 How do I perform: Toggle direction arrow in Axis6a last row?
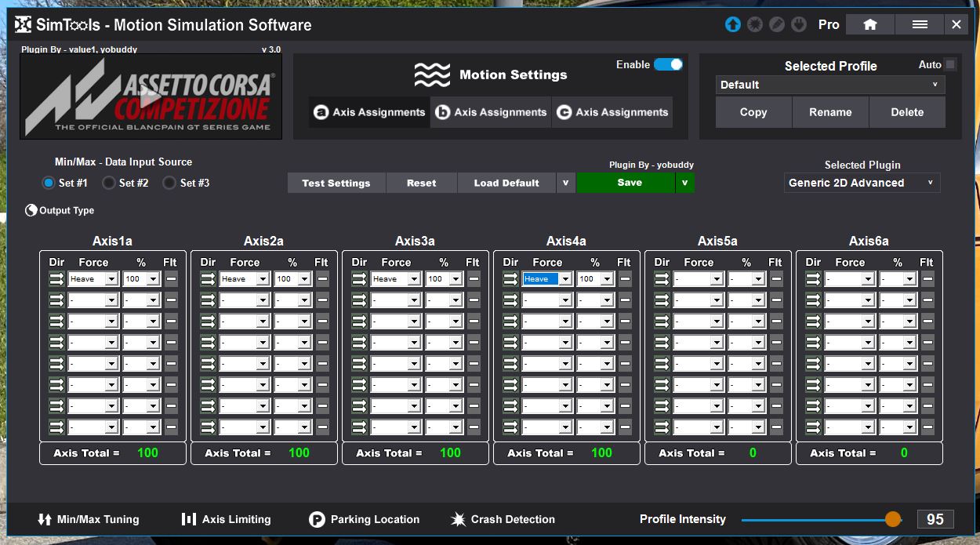[813, 427]
